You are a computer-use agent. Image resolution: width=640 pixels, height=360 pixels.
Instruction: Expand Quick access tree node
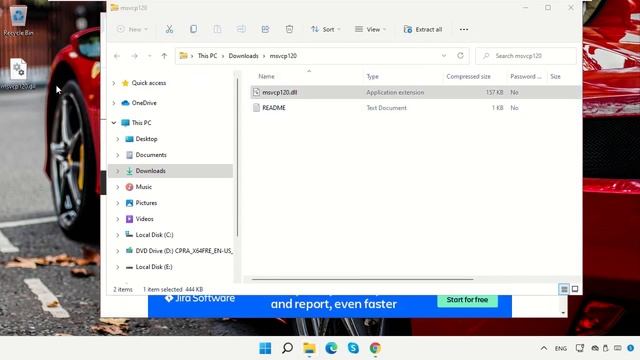click(x=114, y=83)
